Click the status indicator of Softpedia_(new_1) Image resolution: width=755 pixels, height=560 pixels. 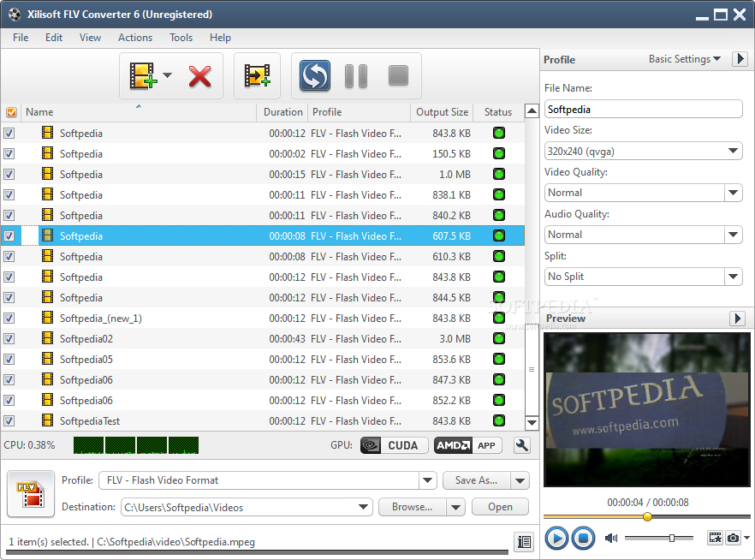tap(499, 319)
